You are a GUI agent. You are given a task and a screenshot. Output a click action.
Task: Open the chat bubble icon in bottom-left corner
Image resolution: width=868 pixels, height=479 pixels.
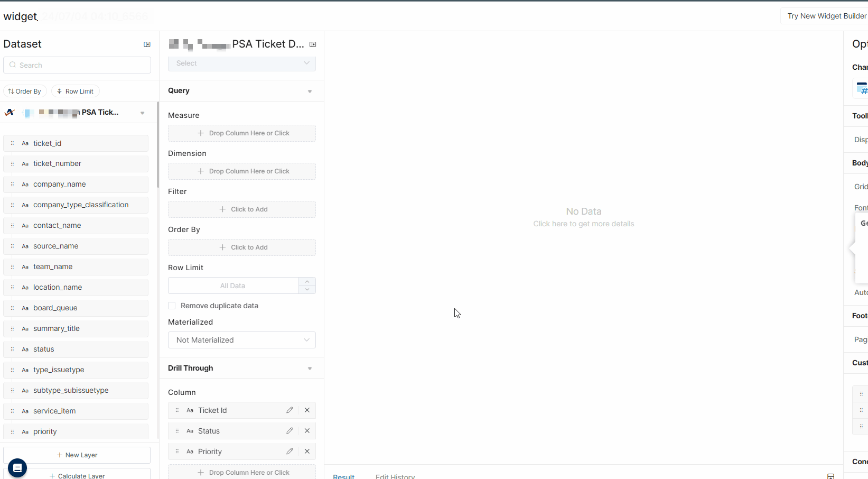pyautogui.click(x=17, y=468)
